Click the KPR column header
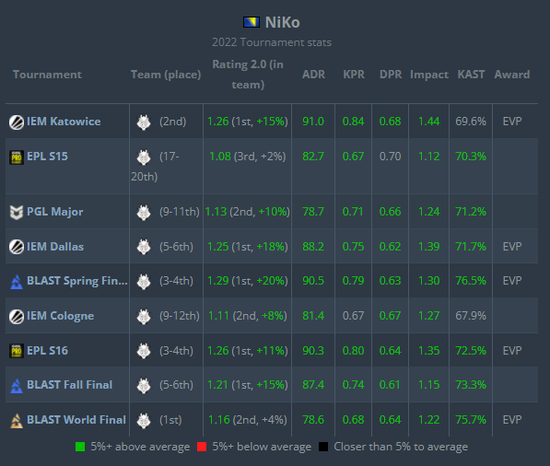The height and width of the screenshot is (466, 550). 354,75
